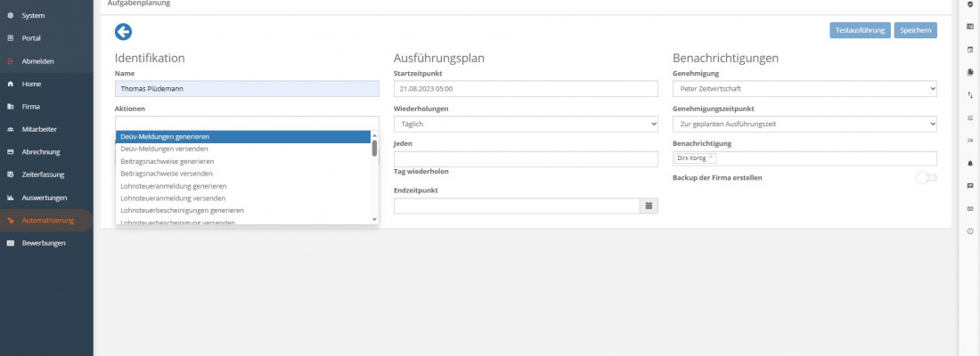This screenshot has width=980, height=356.
Task: Click the red Abmelden logout icon
Action: 10,61
